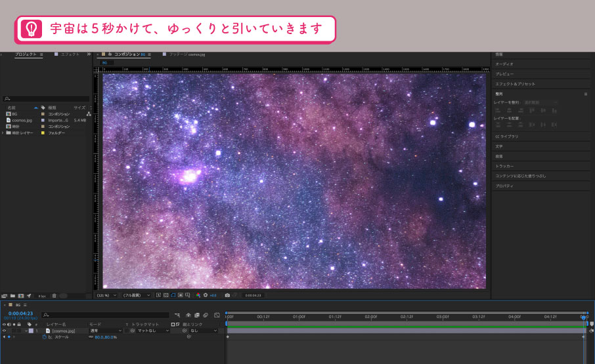Open the 整列 panel menu icon
595x364 pixels.
(x=586, y=94)
